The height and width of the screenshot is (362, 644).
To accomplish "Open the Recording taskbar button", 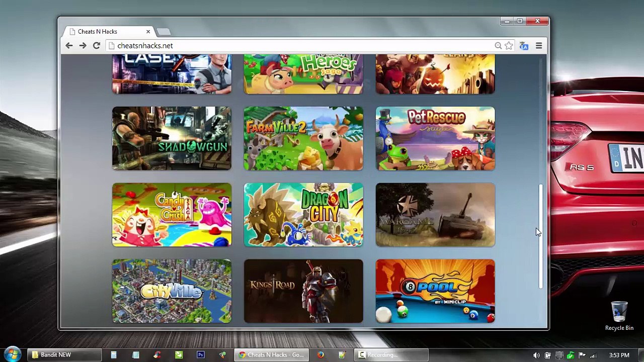I will coord(391,355).
